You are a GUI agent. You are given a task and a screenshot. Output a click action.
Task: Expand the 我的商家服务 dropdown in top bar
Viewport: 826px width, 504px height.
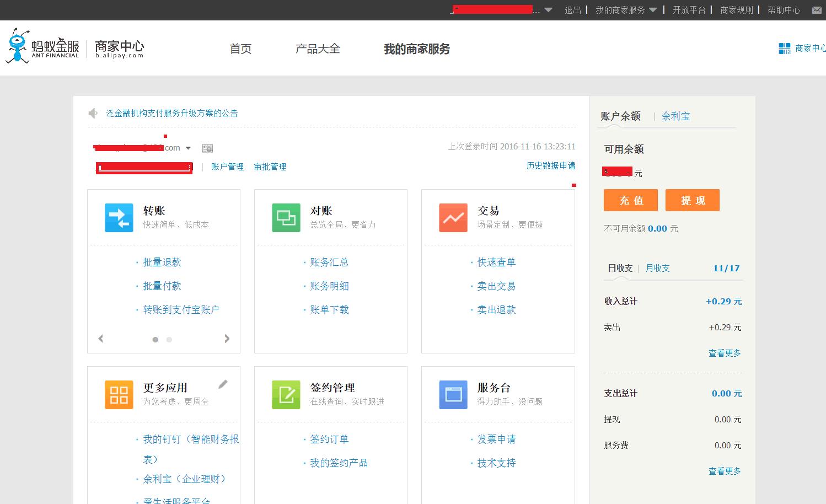pyautogui.click(x=653, y=10)
